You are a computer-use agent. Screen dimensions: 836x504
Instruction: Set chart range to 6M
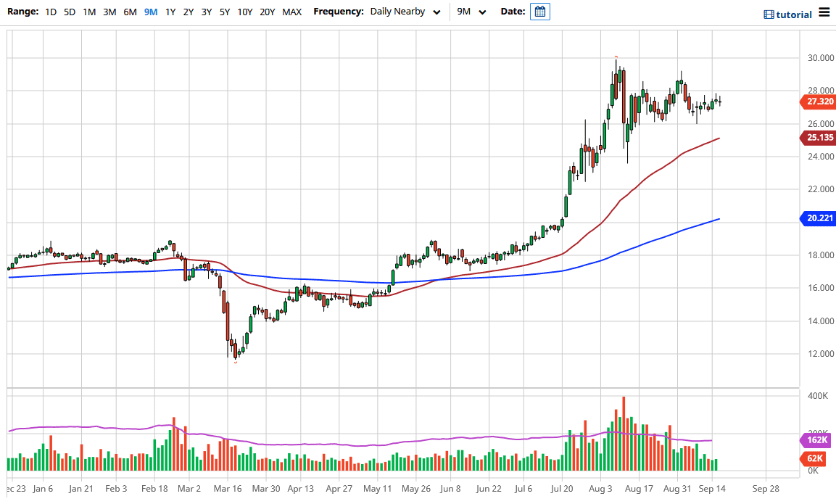coord(130,12)
